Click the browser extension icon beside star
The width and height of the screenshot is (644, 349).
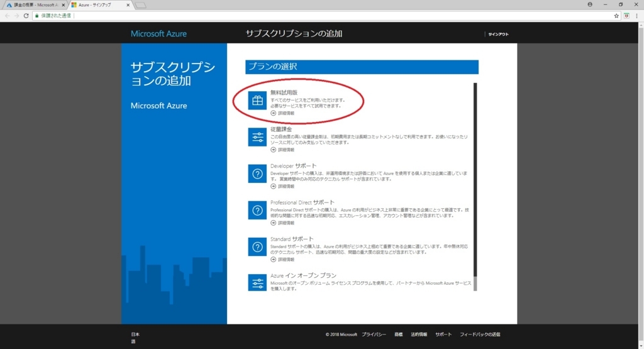click(x=627, y=16)
